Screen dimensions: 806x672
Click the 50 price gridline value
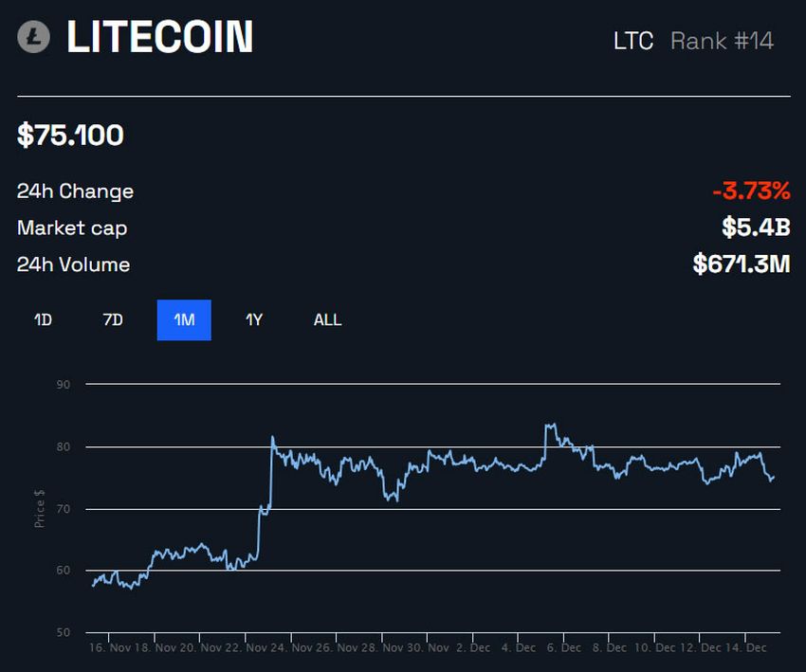(63, 632)
